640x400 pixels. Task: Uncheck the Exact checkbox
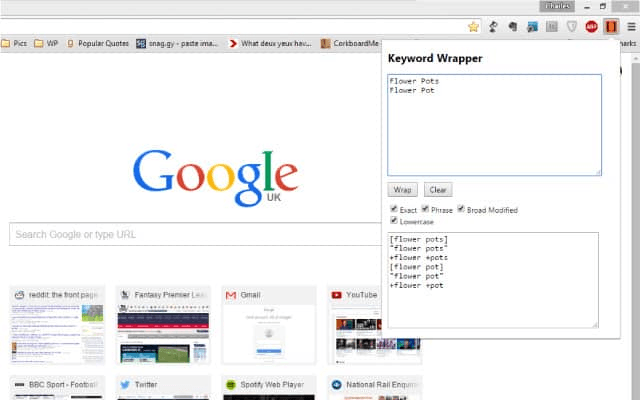(393, 209)
